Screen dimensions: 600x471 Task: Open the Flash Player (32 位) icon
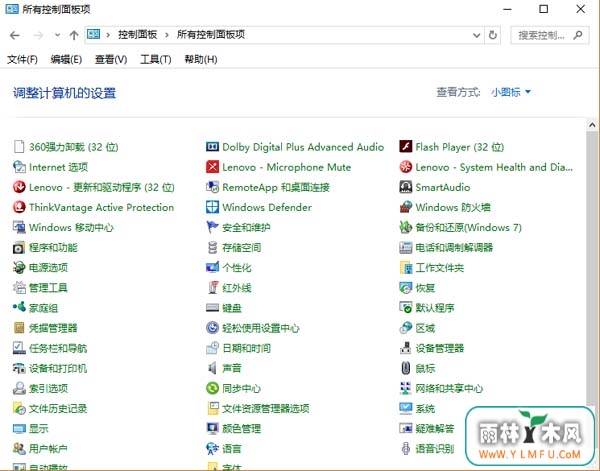406,147
